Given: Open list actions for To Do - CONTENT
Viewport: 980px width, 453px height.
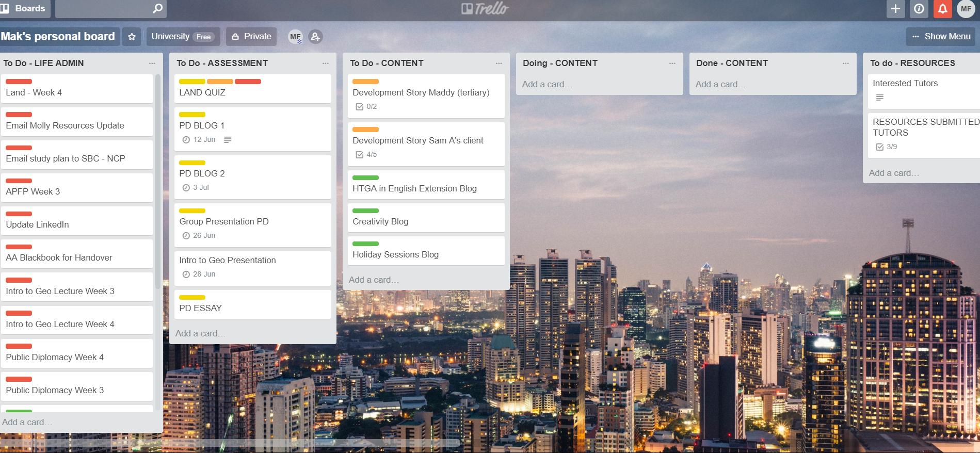Looking at the screenshot, I should [x=499, y=63].
